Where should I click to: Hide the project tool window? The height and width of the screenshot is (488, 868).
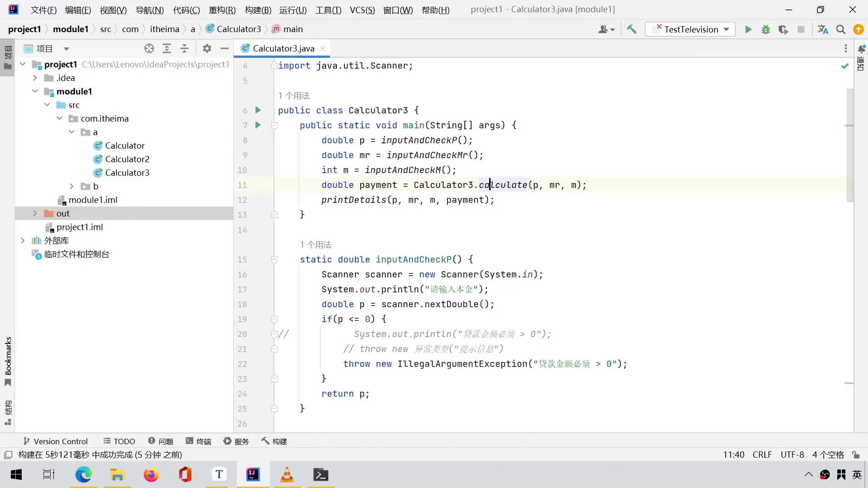click(225, 48)
